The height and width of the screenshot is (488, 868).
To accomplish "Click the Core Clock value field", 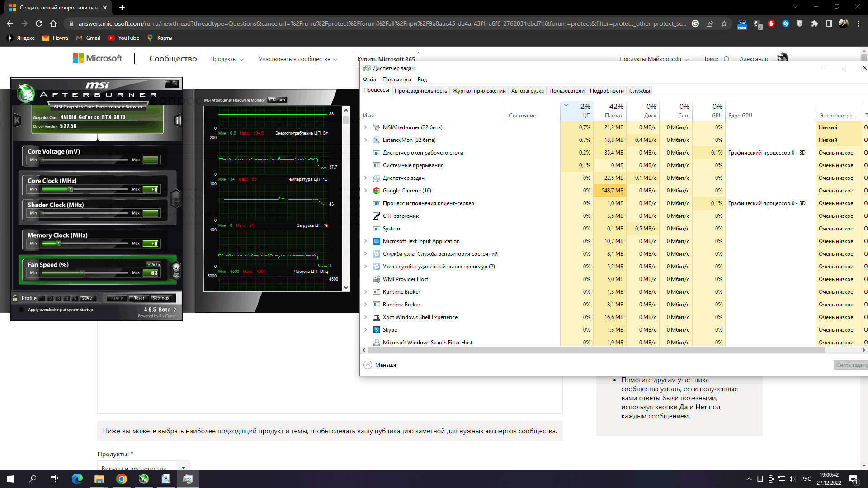I will [151, 189].
